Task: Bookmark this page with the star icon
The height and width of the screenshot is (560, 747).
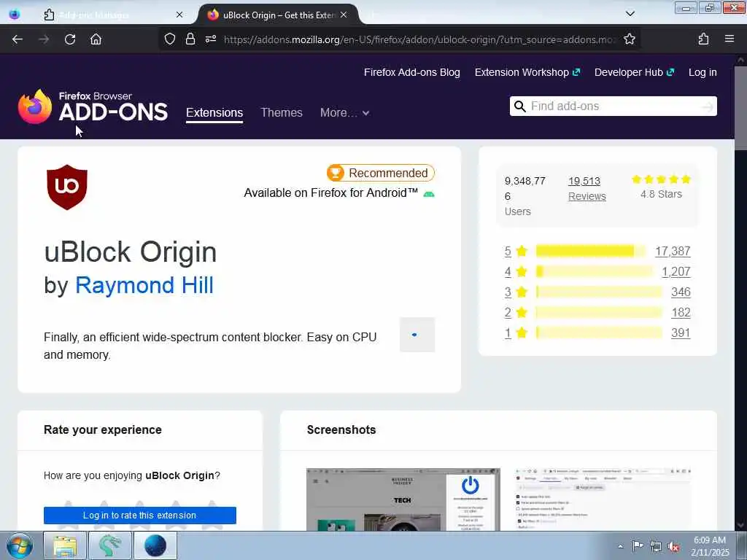Action: (x=630, y=39)
